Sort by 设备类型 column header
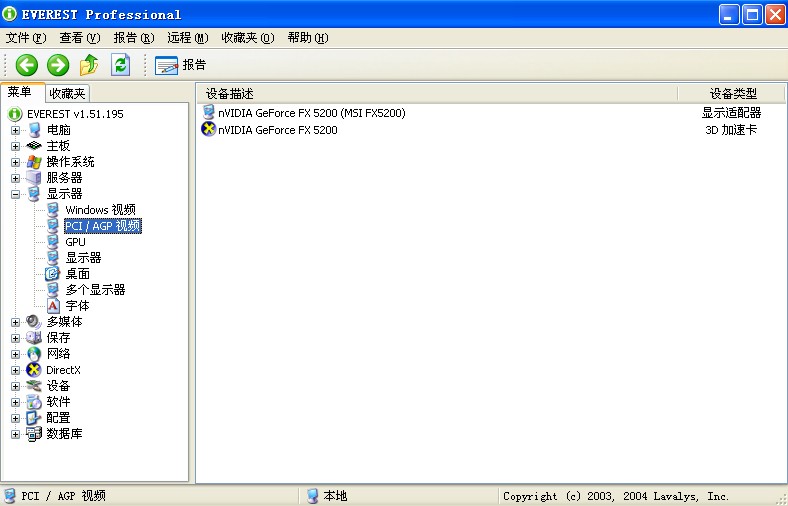The image size is (788, 506). pos(731,93)
